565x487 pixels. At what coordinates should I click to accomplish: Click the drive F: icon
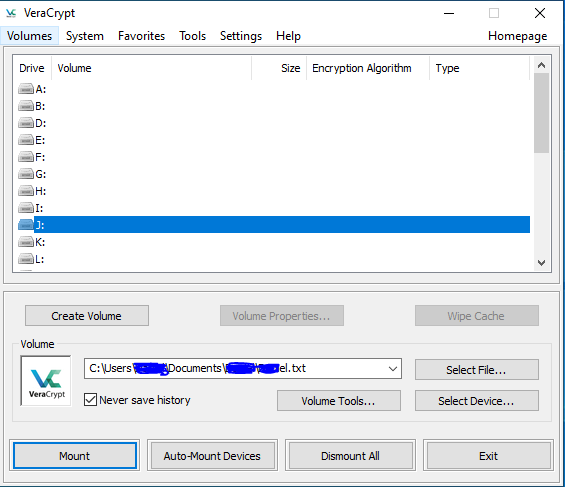pyautogui.click(x=26, y=157)
